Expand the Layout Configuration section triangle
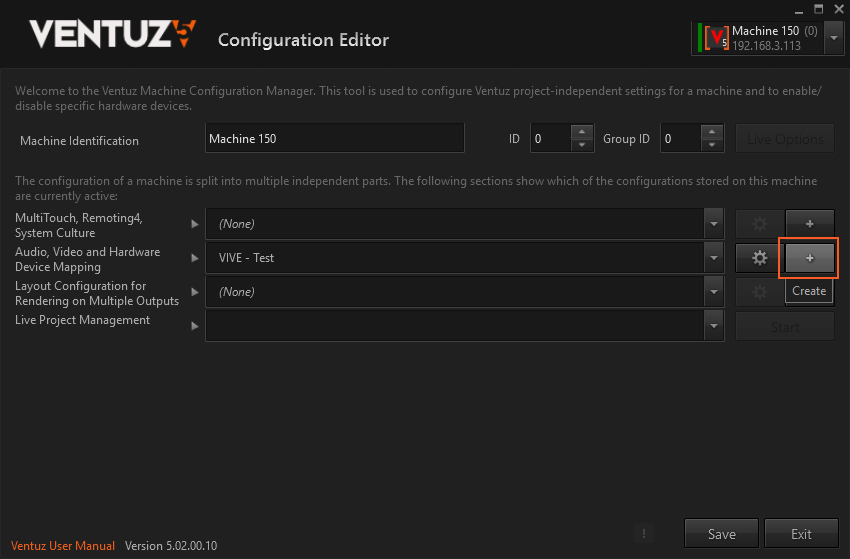 (195, 292)
